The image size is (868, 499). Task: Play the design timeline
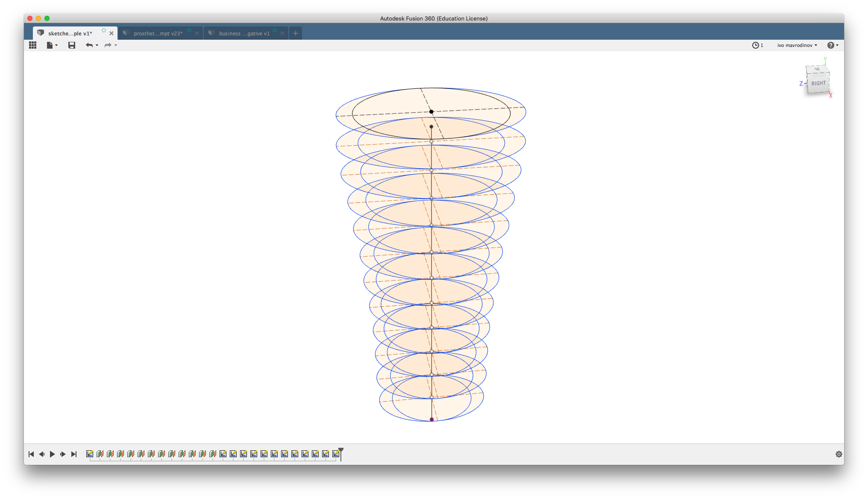[52, 454]
